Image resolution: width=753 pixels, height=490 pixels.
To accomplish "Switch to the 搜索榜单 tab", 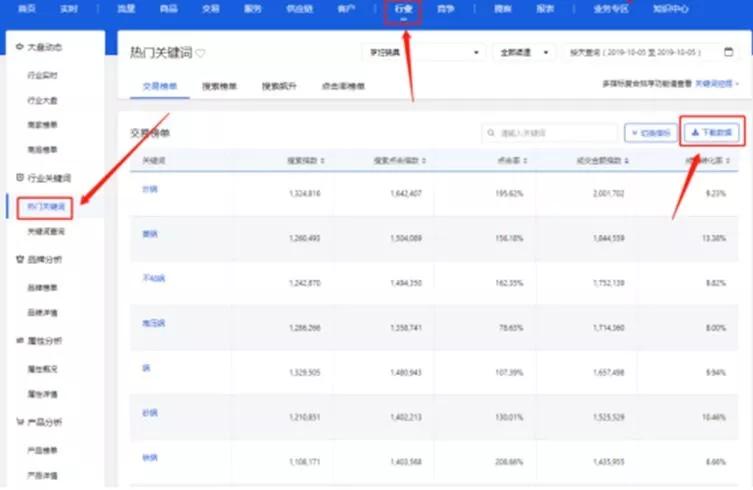I will 219,86.
